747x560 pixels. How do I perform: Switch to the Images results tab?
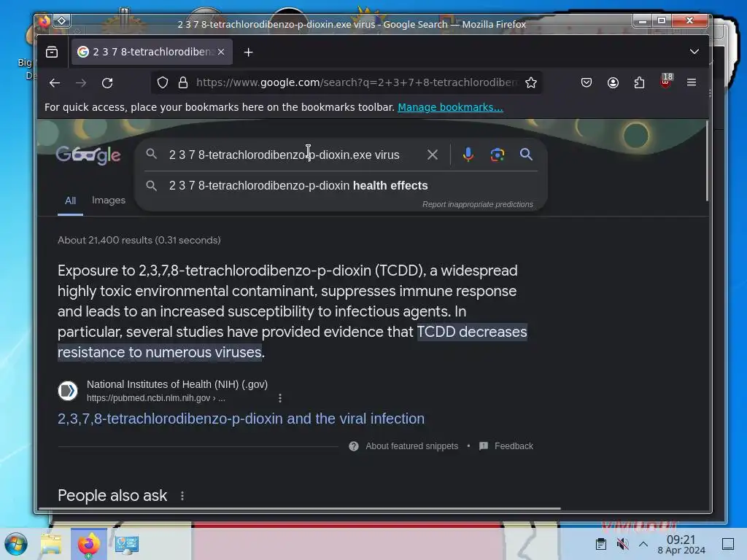coord(109,200)
